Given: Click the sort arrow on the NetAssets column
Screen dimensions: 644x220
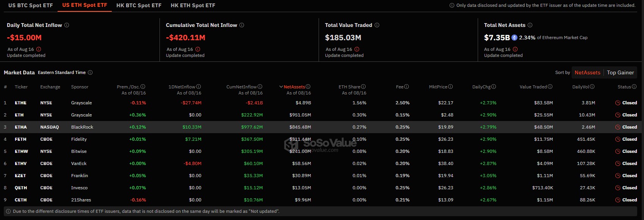Looking at the screenshot, I should tap(281, 87).
